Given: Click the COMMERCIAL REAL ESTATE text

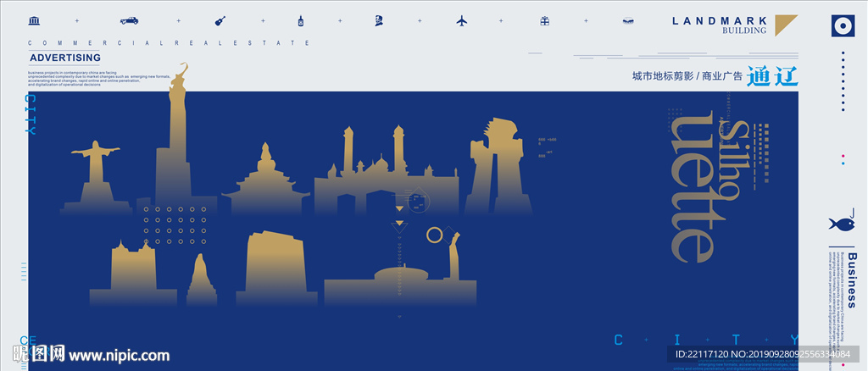Looking at the screenshot, I should point(170,42).
